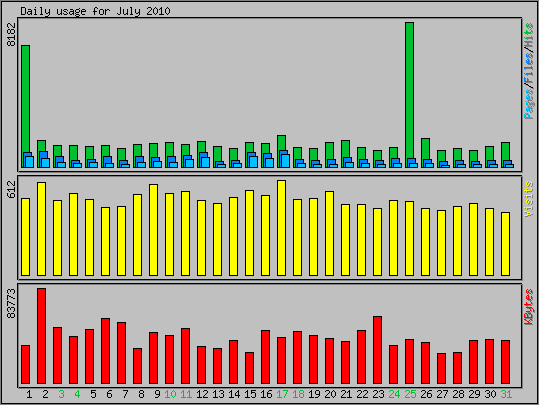The width and height of the screenshot is (539, 405).
Task: Click green weekend day label 31
Action: click(x=506, y=394)
